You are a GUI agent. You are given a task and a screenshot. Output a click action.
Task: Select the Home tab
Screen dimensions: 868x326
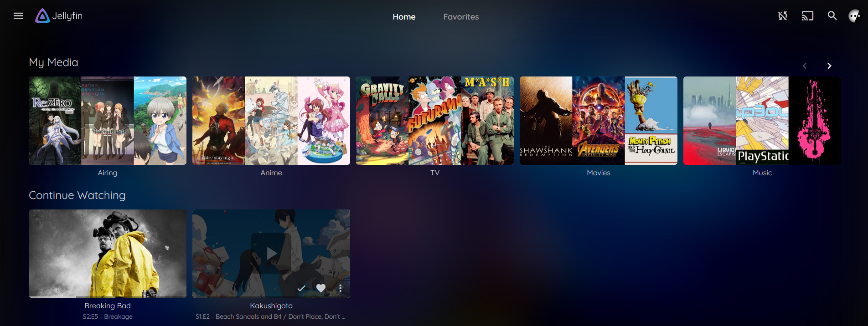[404, 17]
